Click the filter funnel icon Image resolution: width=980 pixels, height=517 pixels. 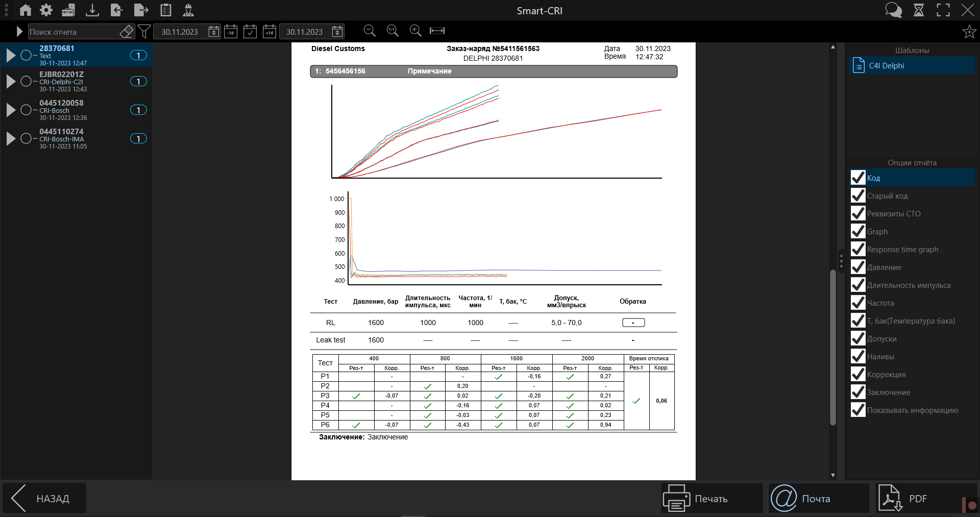click(x=144, y=32)
